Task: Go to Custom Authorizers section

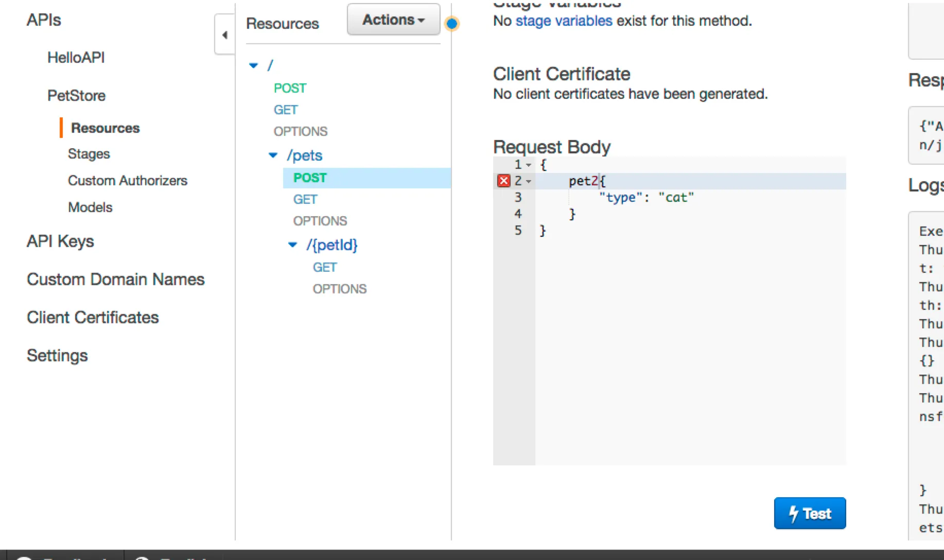Action: (128, 181)
